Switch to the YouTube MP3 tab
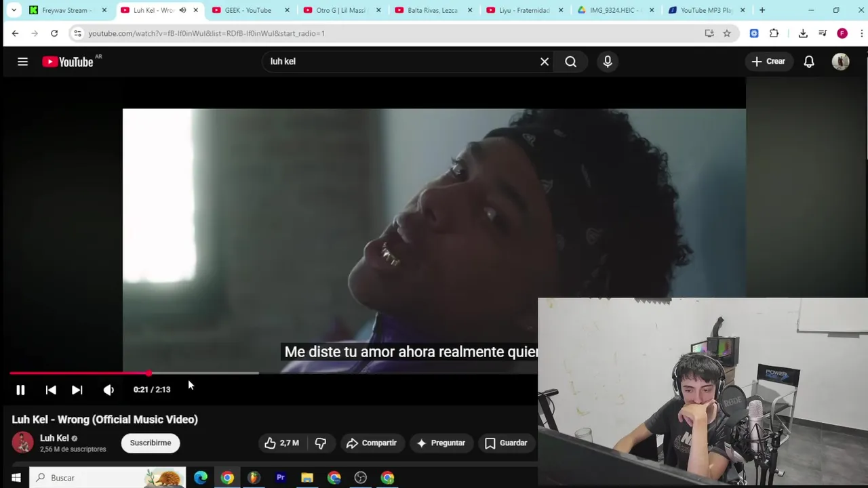This screenshot has height=488, width=868. coord(707,10)
